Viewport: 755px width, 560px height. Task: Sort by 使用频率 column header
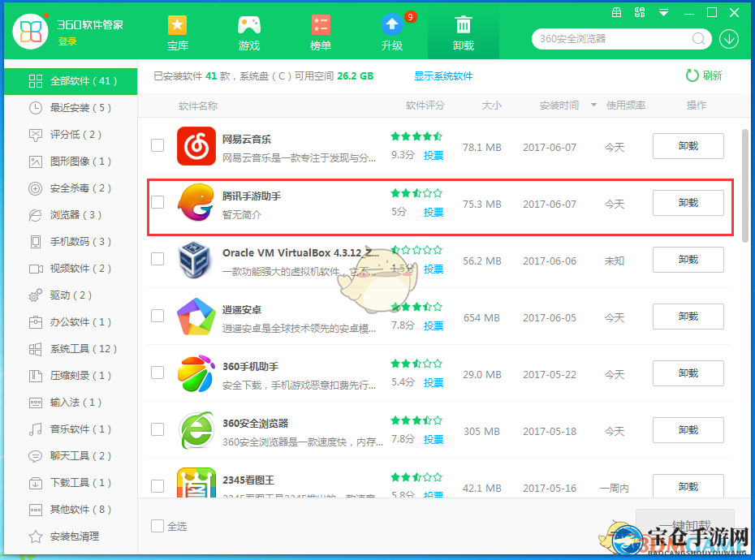(x=625, y=106)
